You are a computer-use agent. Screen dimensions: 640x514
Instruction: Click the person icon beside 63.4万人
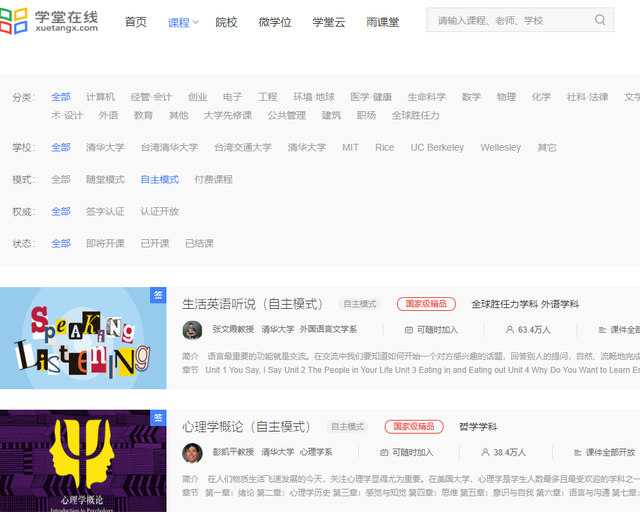pos(509,329)
